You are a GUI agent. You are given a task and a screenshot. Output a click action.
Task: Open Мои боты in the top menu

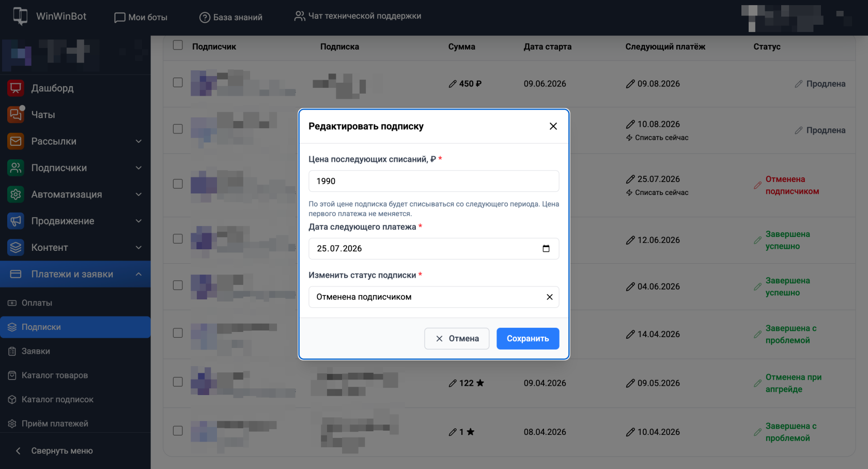coord(141,17)
